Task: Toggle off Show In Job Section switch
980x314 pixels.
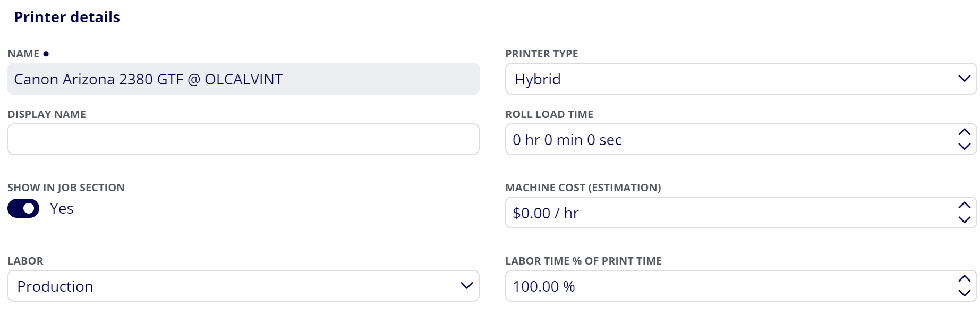Action: (23, 208)
